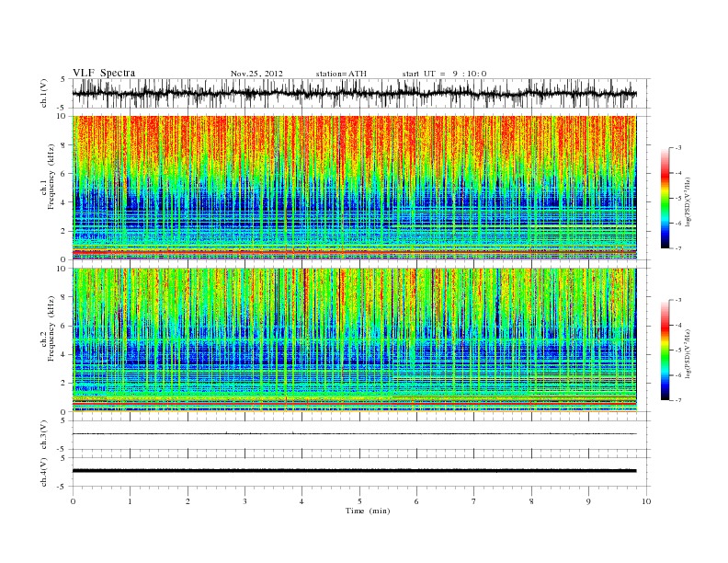Click the "ch.1(V)" waveform axis label

click(44, 93)
